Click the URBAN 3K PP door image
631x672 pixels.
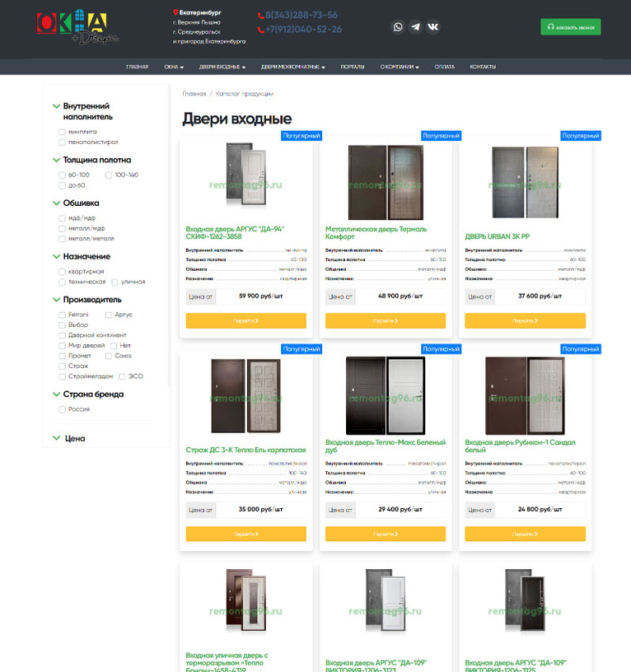click(x=525, y=182)
